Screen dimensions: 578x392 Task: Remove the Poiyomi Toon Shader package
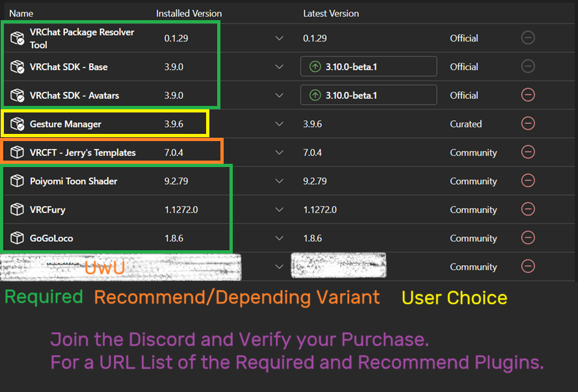(528, 181)
